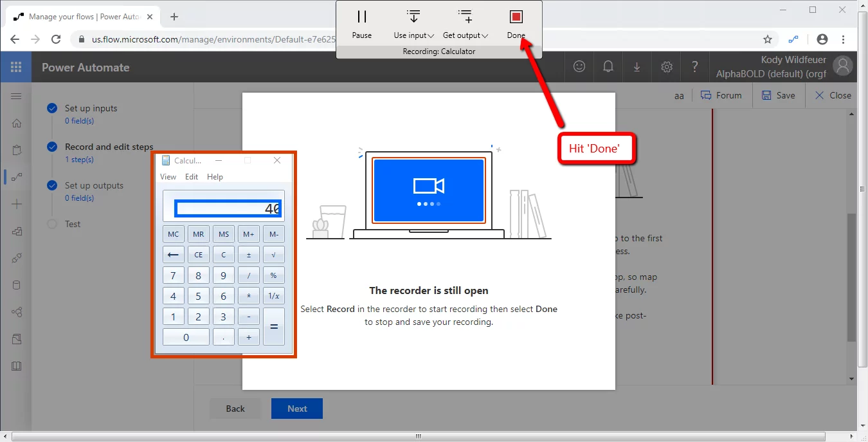Select the Set up inputs step

pyautogui.click(x=91, y=108)
